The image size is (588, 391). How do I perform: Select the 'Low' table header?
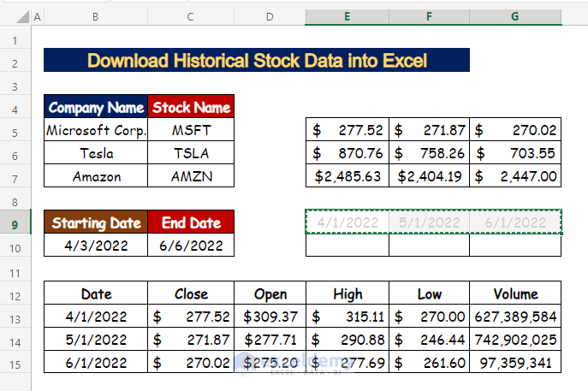[x=430, y=293]
